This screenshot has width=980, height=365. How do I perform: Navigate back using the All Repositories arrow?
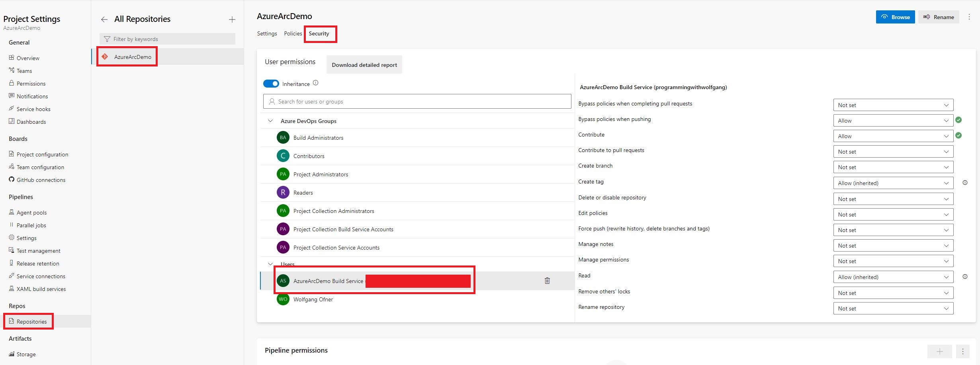click(104, 19)
